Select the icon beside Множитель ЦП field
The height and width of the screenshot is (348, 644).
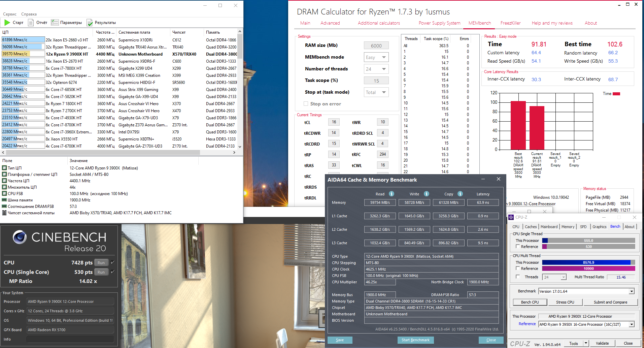4,187
